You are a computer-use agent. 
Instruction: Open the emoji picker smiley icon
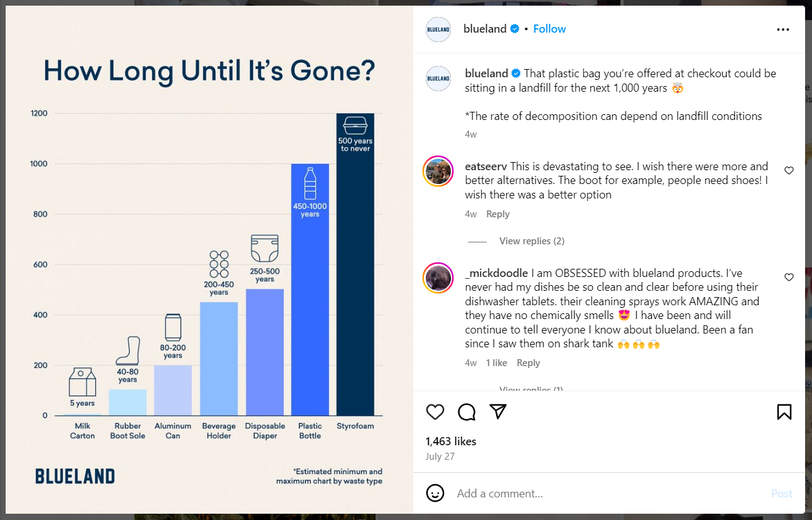435,493
